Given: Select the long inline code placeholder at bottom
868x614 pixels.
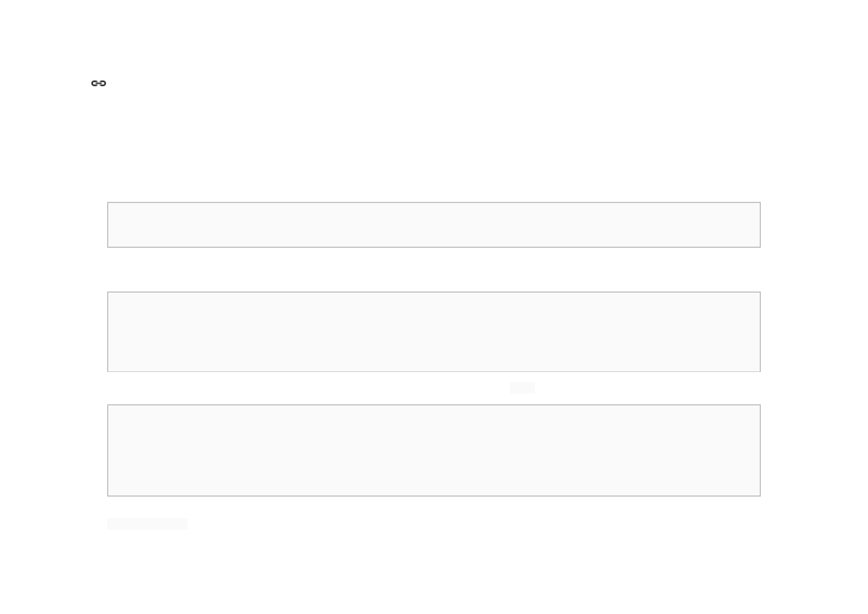Looking at the screenshot, I should point(147,524).
